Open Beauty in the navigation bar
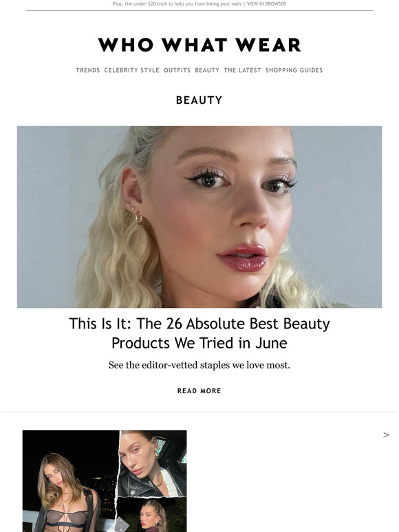 click(x=207, y=70)
